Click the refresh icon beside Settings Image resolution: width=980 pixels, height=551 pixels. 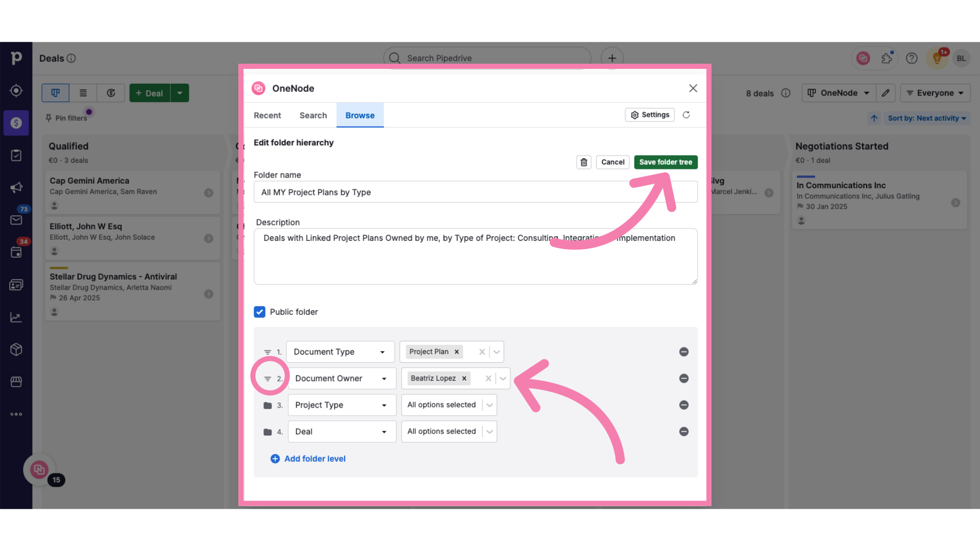[x=687, y=115]
